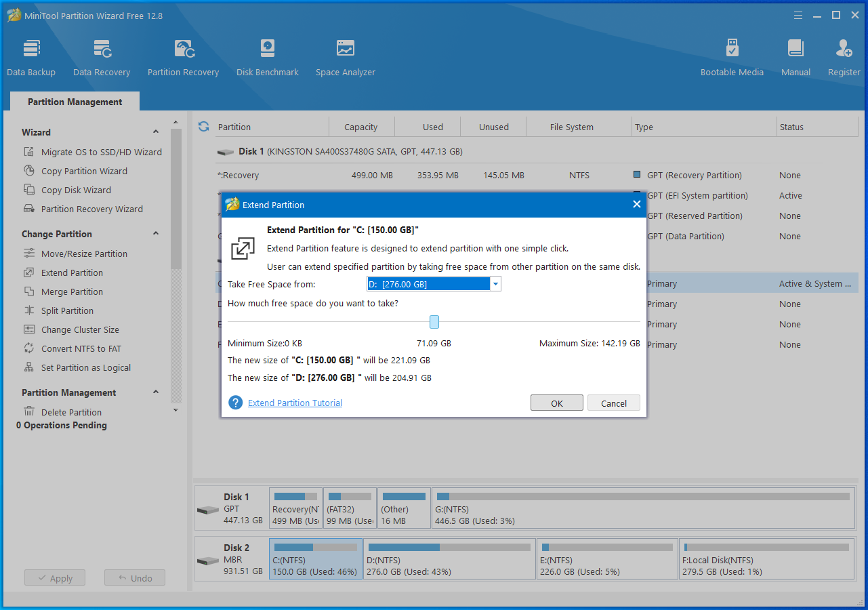
Task: Select Recovery partition block on Disk 1
Action: pyautogui.click(x=295, y=508)
